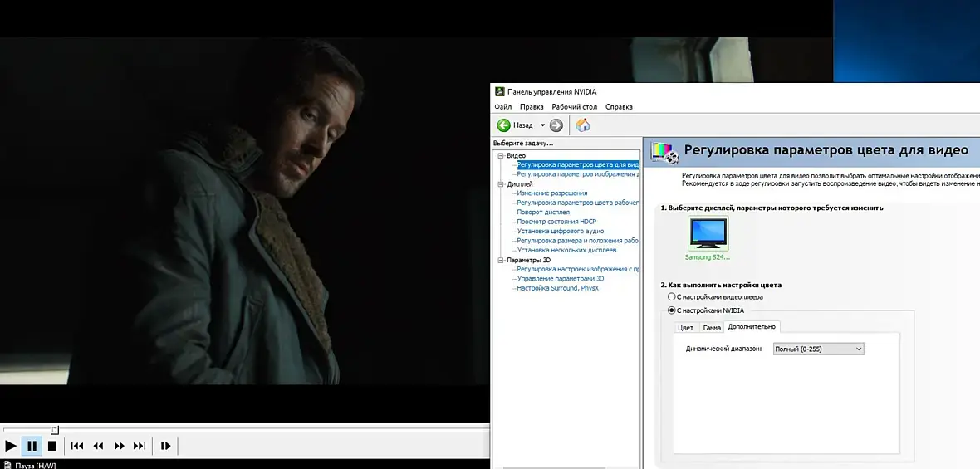Open the Справка menu
The image size is (980, 469).
click(x=620, y=107)
